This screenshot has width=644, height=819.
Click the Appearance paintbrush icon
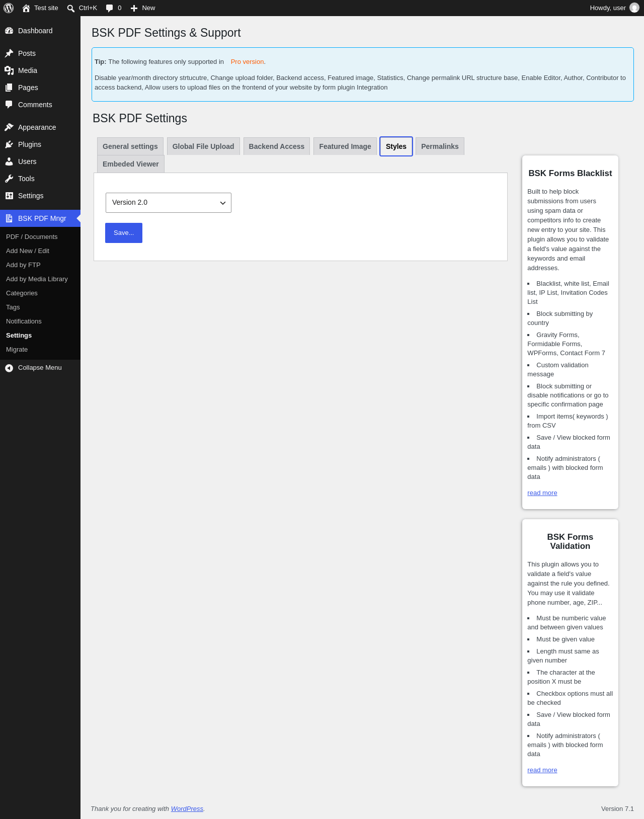tap(9, 127)
